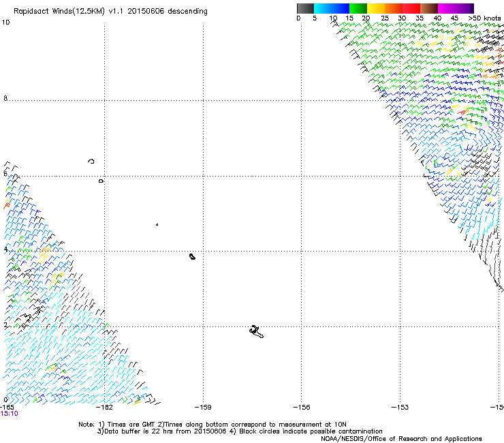
Task: Click the '>50 knots' legend label
Action: [x=484, y=18]
